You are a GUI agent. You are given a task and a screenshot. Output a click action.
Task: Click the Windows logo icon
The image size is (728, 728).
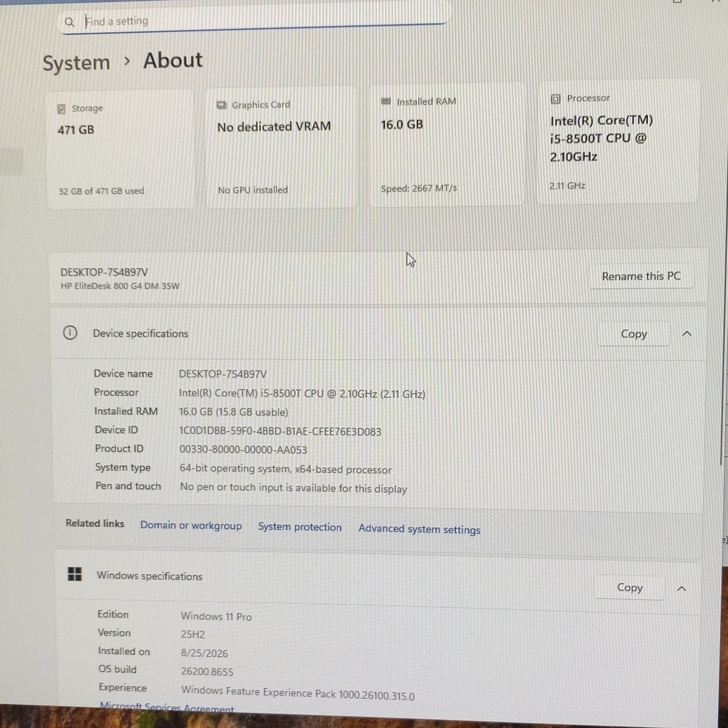pyautogui.click(x=75, y=574)
